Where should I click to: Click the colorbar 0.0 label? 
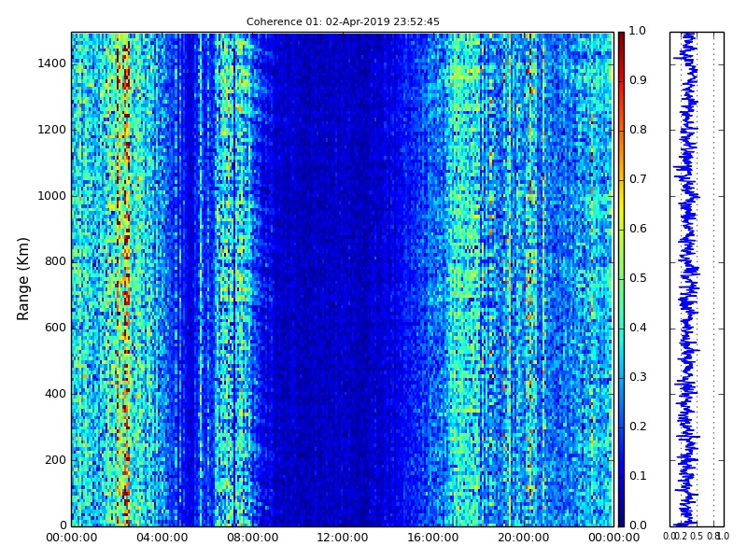[638, 525]
